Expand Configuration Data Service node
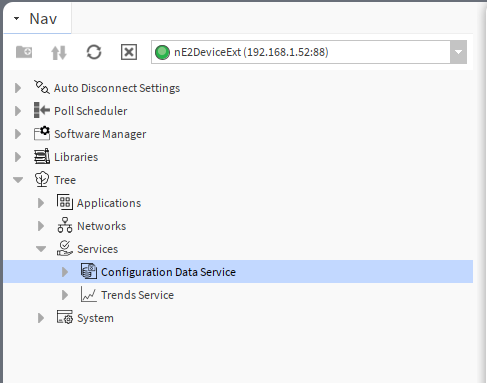The height and width of the screenshot is (383, 487). tap(65, 272)
